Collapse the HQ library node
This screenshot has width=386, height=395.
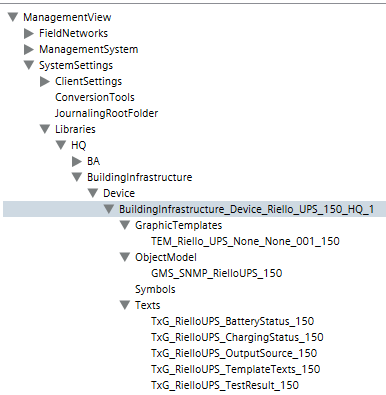click(x=61, y=145)
